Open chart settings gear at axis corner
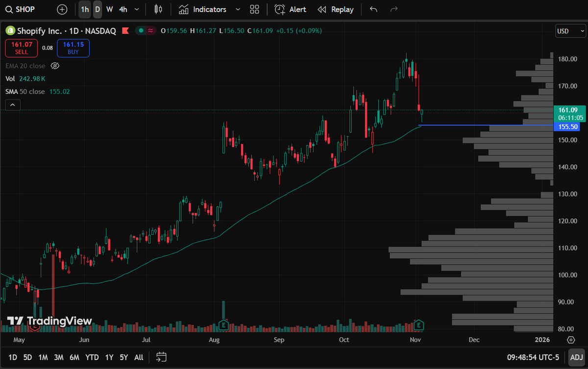588x369 pixels. click(570, 339)
